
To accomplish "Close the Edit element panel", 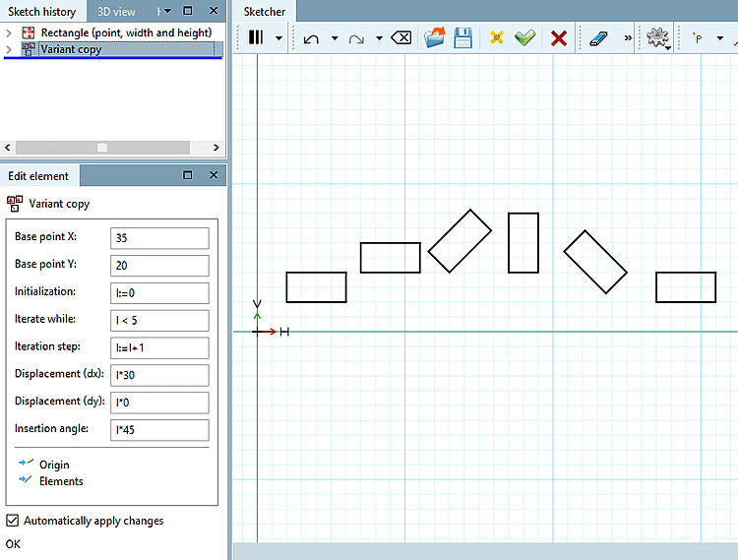I will click(x=214, y=175).
